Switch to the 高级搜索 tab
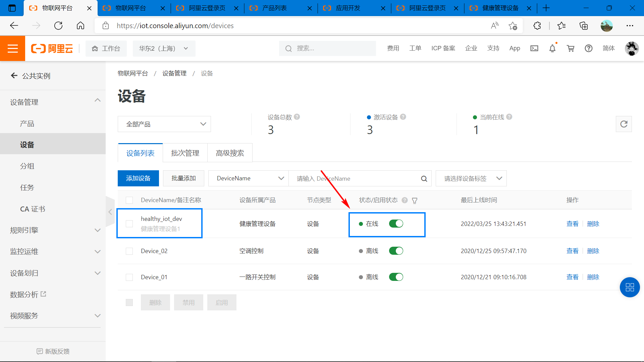 tap(230, 153)
